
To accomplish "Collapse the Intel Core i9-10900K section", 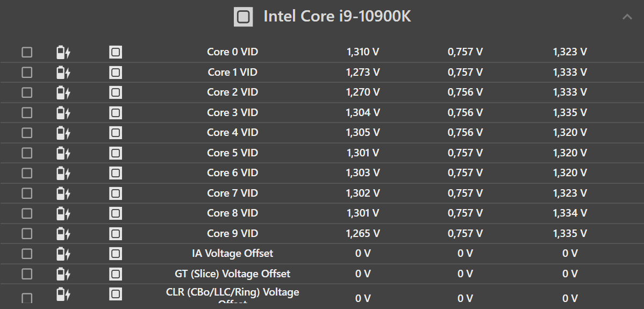I will [627, 17].
